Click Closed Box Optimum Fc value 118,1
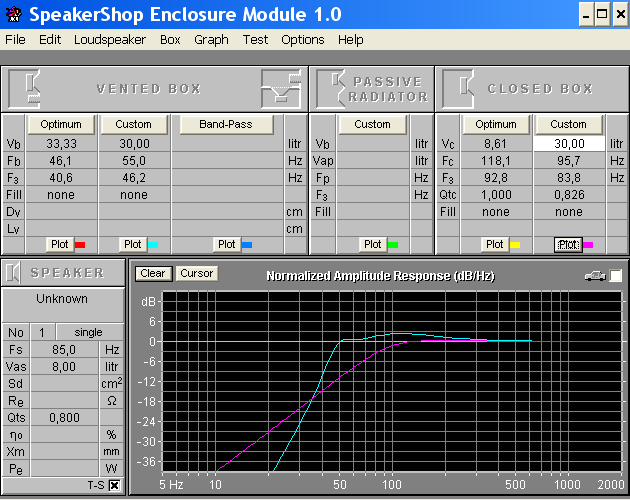Viewport: 630px width, 500px height. pos(496,161)
